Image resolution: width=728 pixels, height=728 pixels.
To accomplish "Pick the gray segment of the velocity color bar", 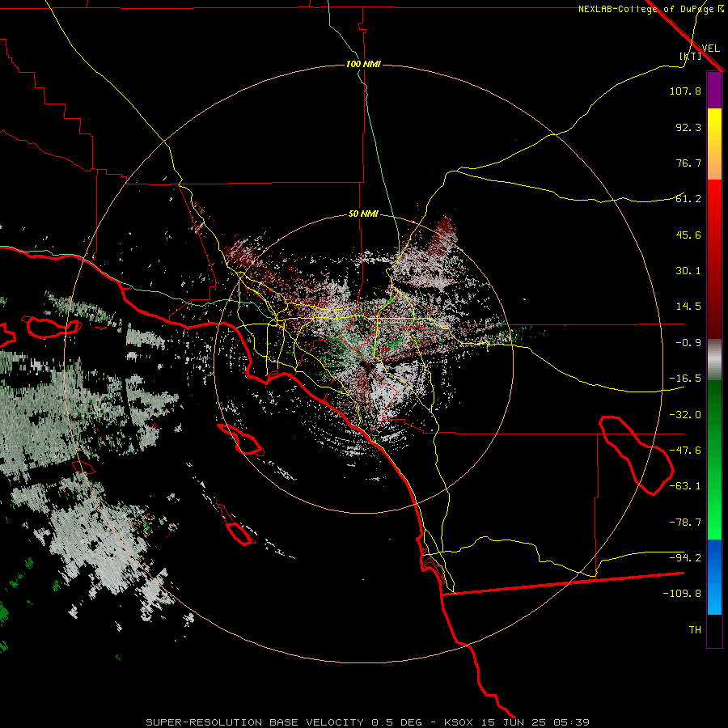I will tap(714, 359).
